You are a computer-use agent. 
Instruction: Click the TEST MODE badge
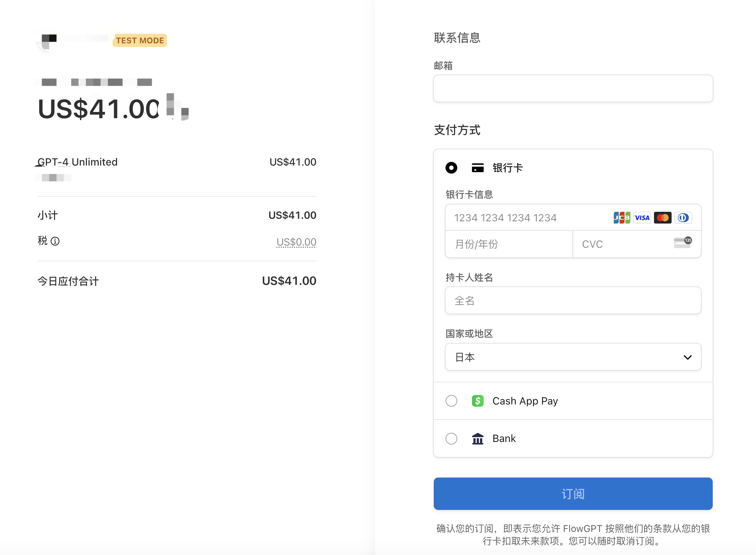click(x=140, y=40)
